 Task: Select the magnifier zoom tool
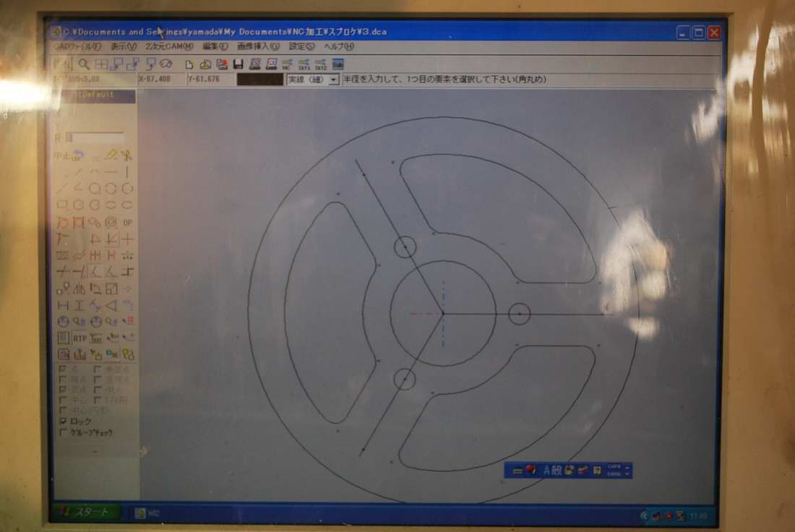pos(84,64)
